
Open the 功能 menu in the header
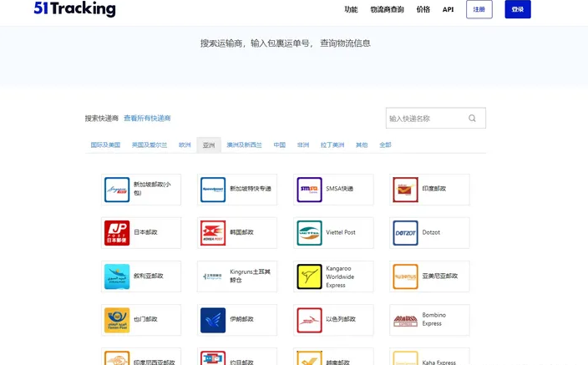[351, 10]
